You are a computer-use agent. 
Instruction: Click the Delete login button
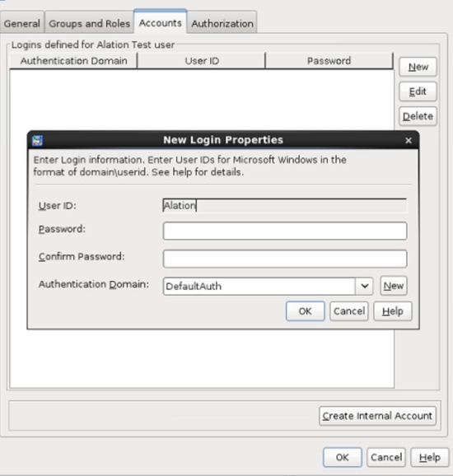pyautogui.click(x=418, y=116)
